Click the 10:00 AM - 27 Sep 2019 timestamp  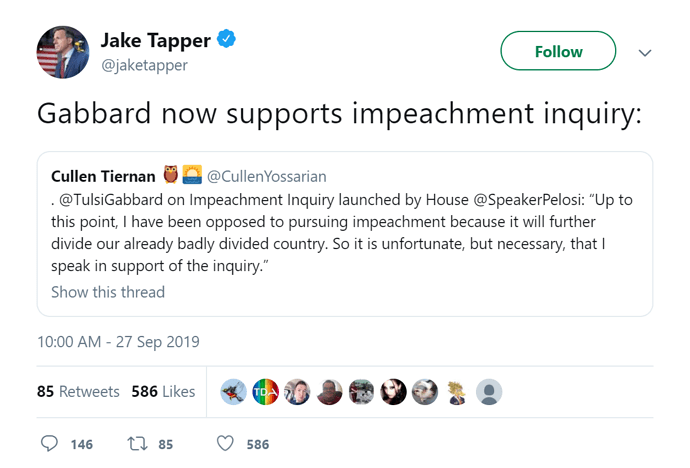118,341
